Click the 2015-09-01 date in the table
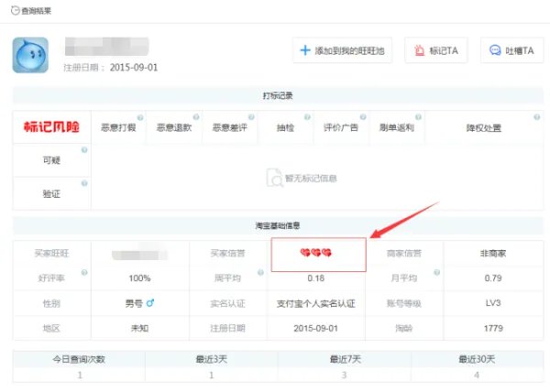Viewport: 550px width, 392px height. [315, 328]
